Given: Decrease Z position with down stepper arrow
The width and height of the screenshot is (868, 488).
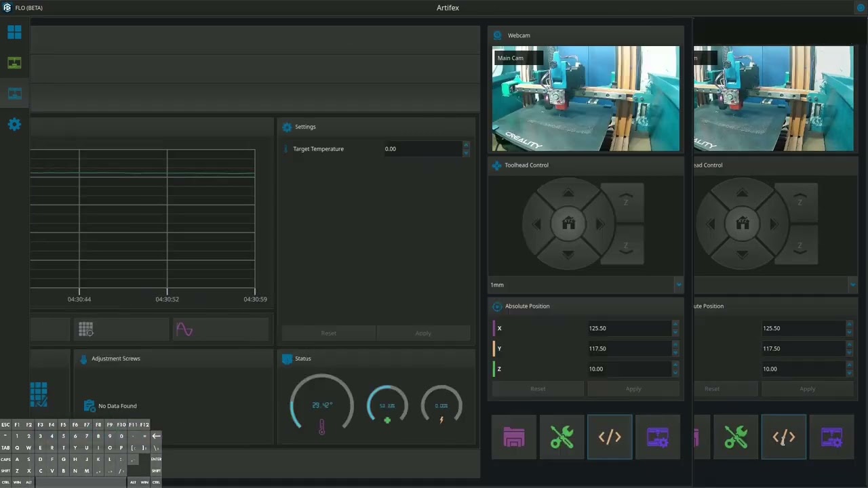Looking at the screenshot, I should 675,373.
